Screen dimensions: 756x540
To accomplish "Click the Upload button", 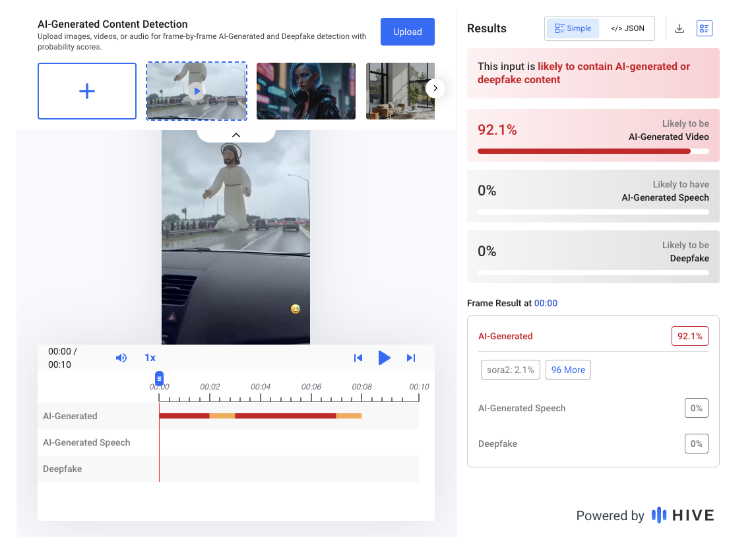I will [407, 32].
